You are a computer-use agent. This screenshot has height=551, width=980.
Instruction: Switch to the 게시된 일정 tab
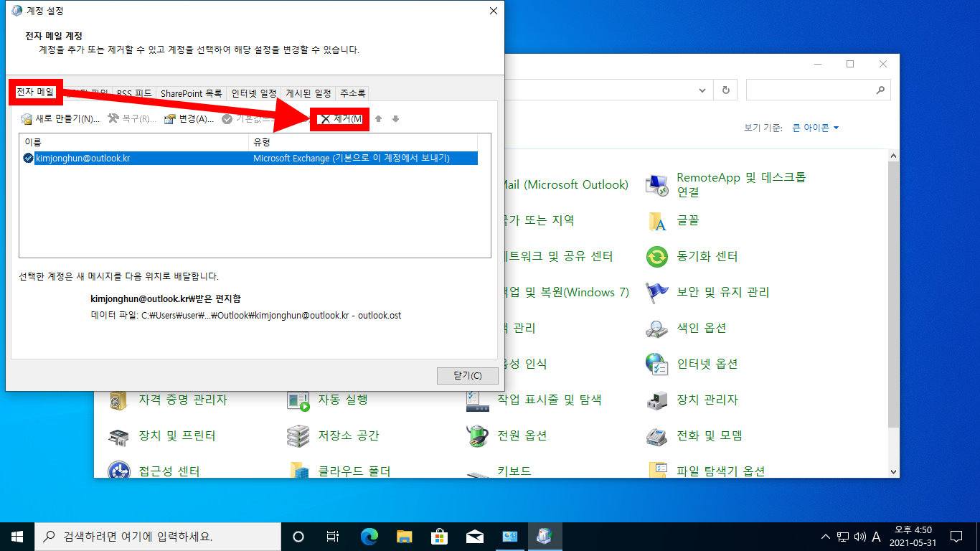(308, 93)
